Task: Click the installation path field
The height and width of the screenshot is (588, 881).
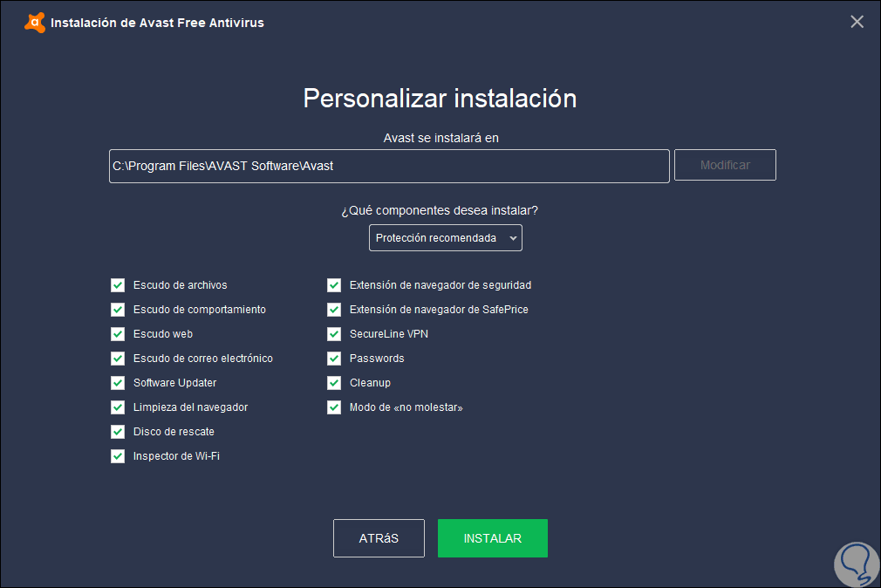Action: point(389,166)
